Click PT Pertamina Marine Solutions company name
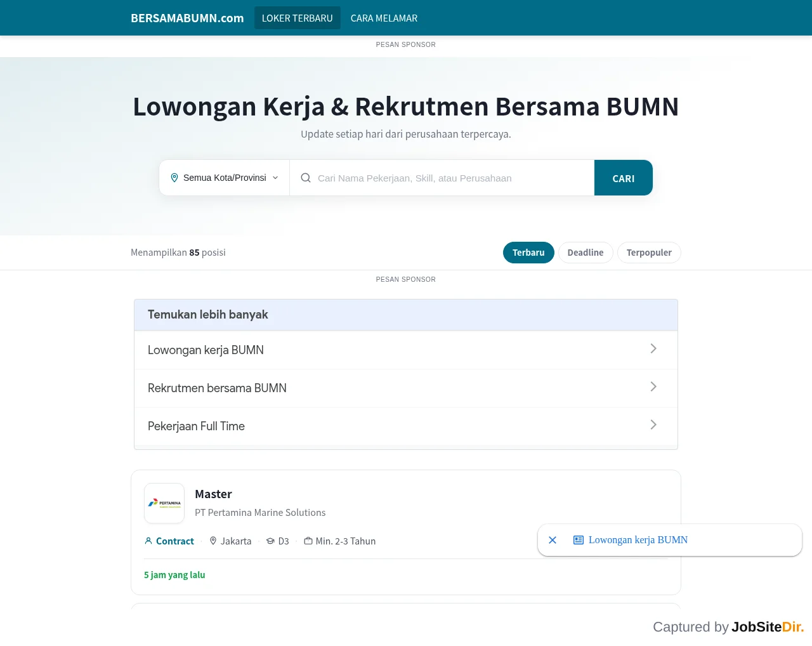 tap(260, 513)
